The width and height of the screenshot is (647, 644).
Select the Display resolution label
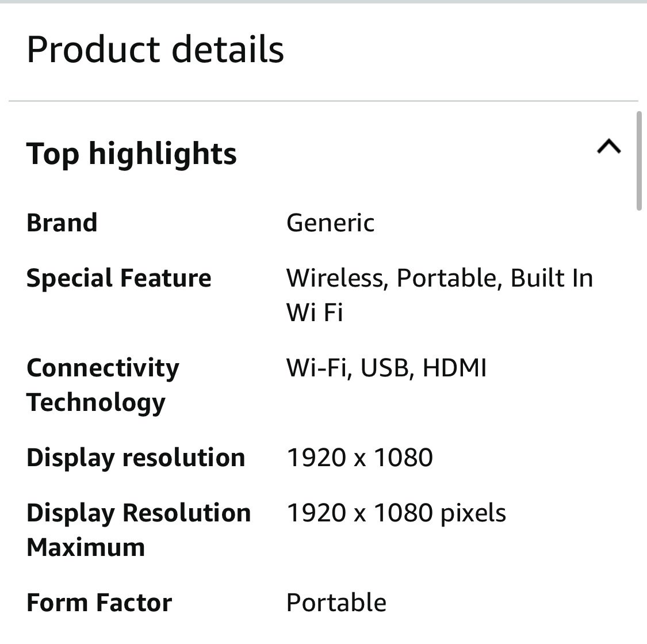pyautogui.click(x=136, y=458)
